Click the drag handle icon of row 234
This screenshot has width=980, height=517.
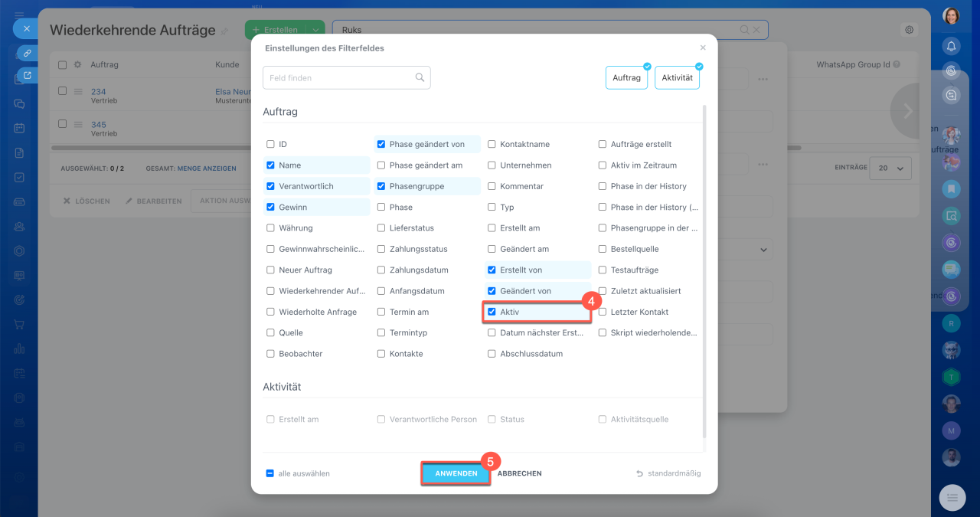(x=77, y=92)
